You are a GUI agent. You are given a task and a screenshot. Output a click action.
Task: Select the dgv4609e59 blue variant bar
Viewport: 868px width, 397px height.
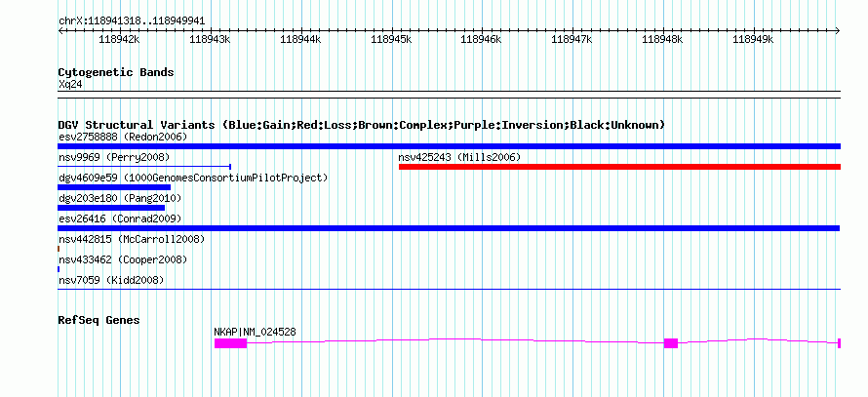pyautogui.click(x=114, y=187)
